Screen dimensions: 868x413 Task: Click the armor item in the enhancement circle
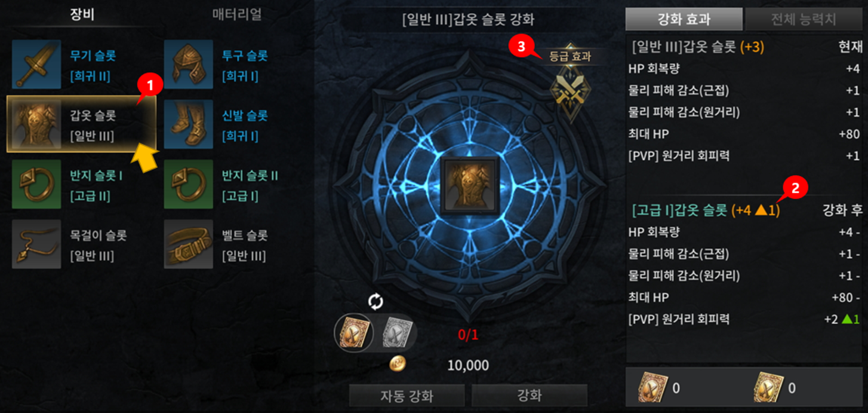pos(470,184)
